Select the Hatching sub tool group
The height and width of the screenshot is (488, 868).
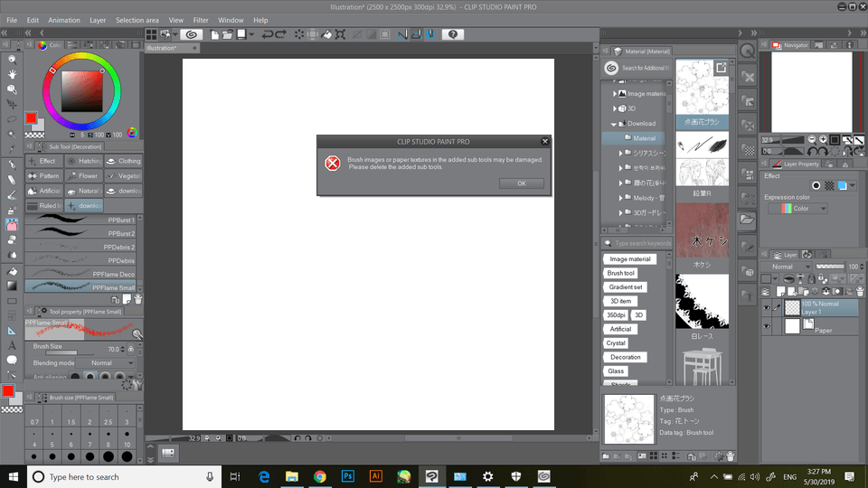(x=83, y=161)
